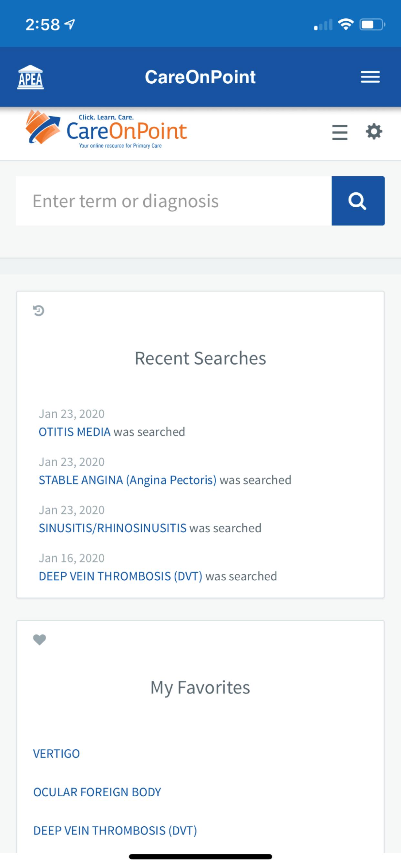Open the top hamburger menu in blue header
This screenshot has height=868, width=401.
point(370,77)
